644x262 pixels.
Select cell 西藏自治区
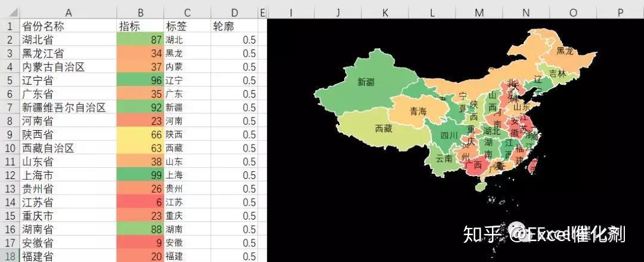(68, 148)
